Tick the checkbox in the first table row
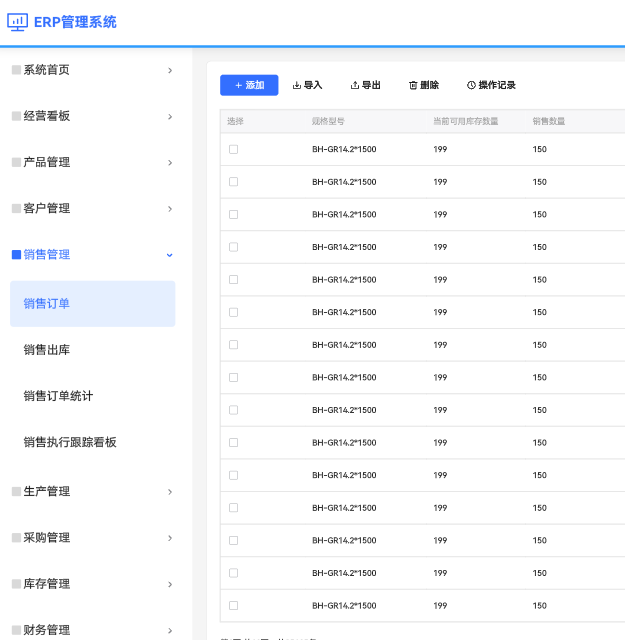The height and width of the screenshot is (640, 625). coord(234,149)
